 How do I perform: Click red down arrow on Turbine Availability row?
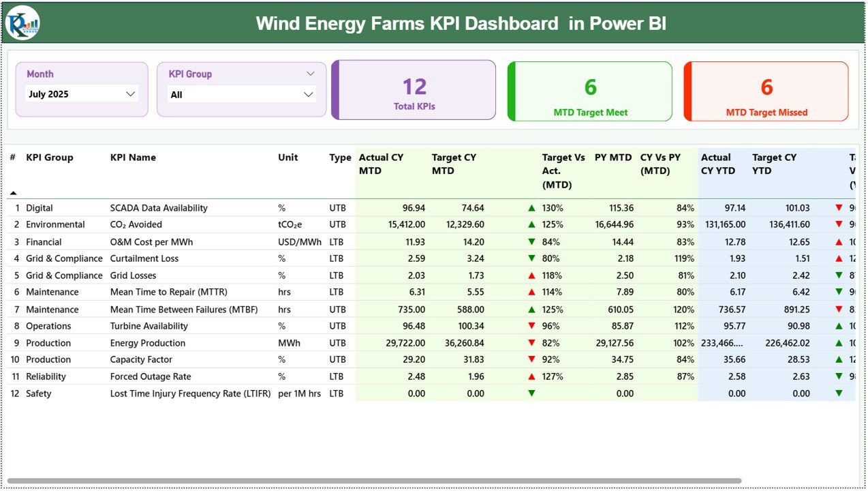coord(531,326)
